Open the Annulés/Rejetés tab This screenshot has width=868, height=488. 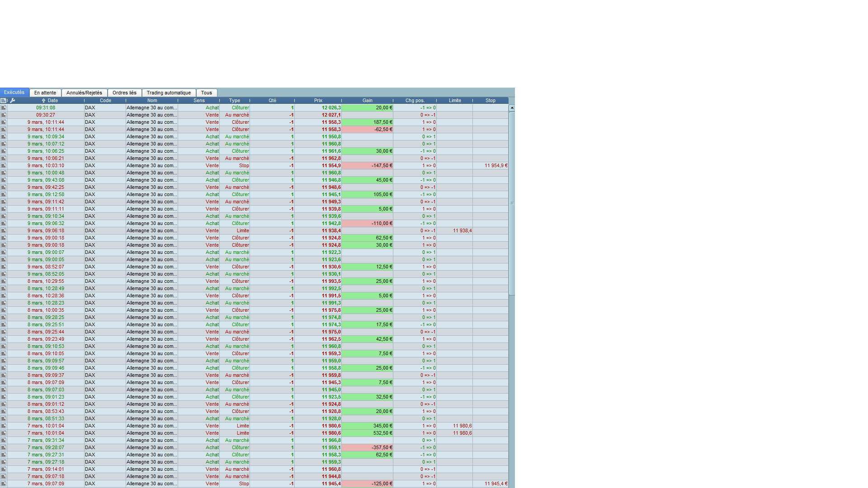(x=84, y=93)
